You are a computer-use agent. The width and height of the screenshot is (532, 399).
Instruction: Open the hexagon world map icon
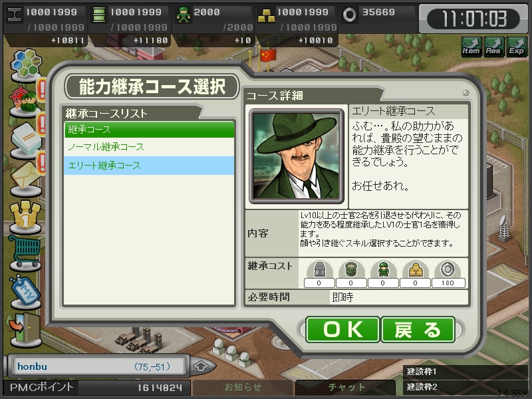coord(26,65)
